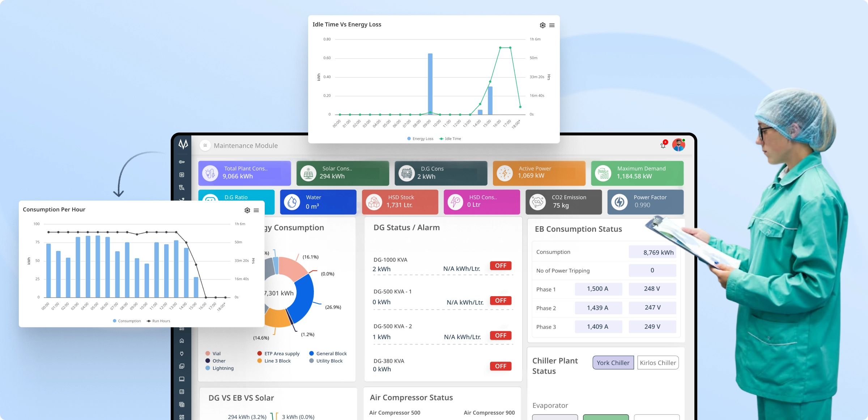The image size is (868, 420).
Task: Click the key icon in the sidebar
Action: pyautogui.click(x=182, y=162)
